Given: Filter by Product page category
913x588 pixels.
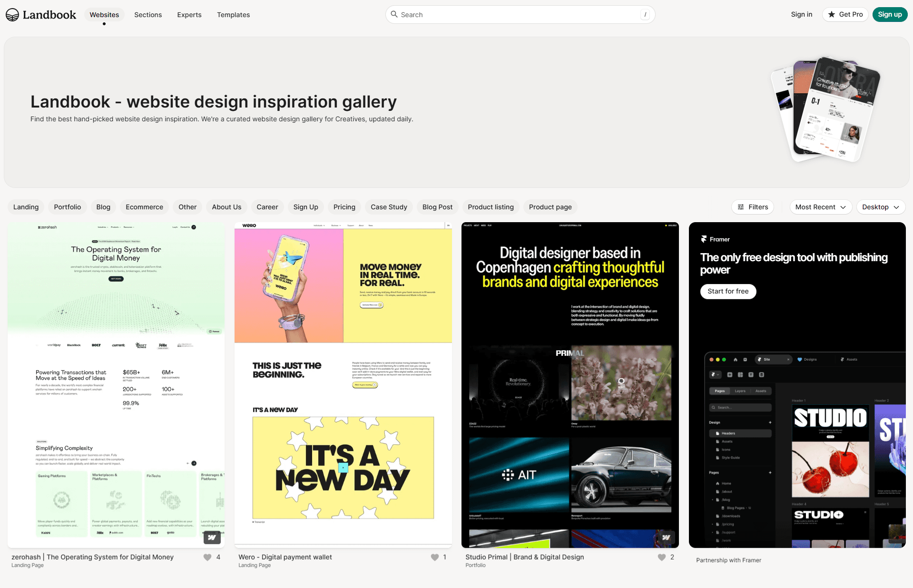Looking at the screenshot, I should click(x=550, y=207).
